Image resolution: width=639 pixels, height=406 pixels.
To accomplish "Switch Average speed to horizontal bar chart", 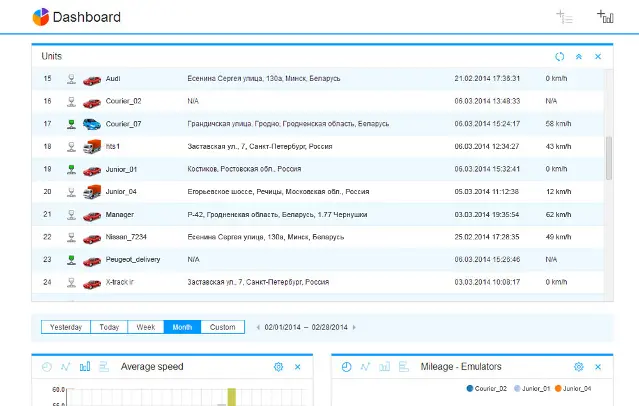I will pyautogui.click(x=104, y=367).
